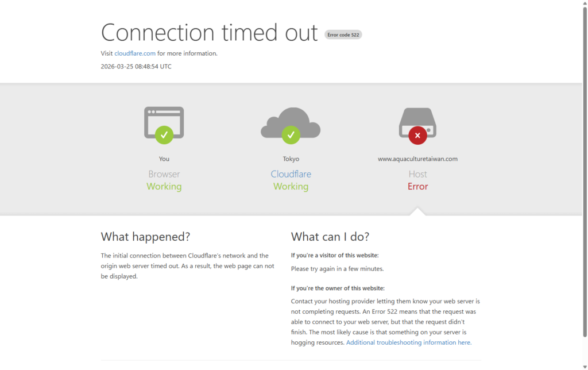
Task: Click the Tokyo location label
Action: (291, 159)
